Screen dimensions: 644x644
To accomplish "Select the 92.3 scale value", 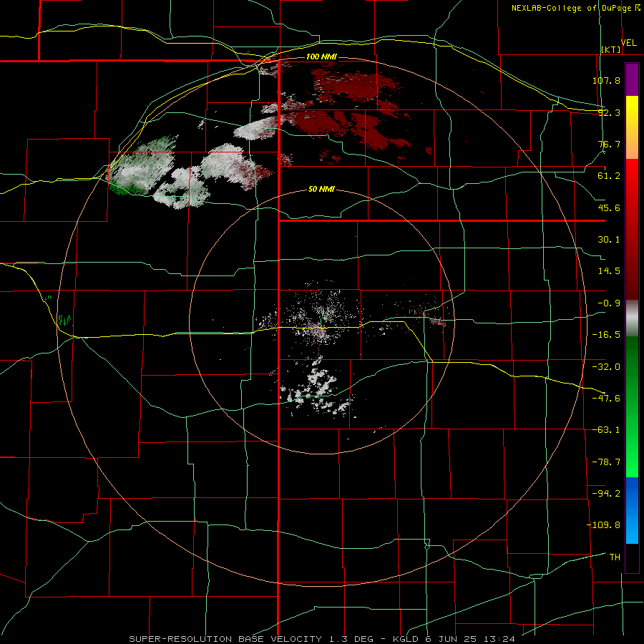I will 609,112.
